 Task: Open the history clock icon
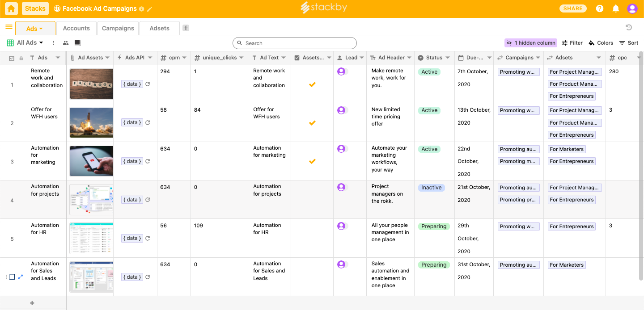(x=629, y=28)
